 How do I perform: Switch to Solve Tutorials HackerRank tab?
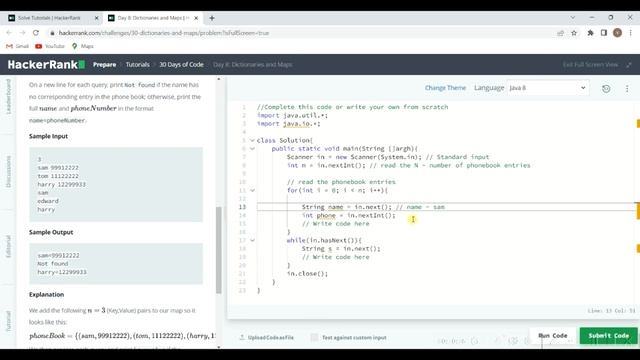point(49,18)
